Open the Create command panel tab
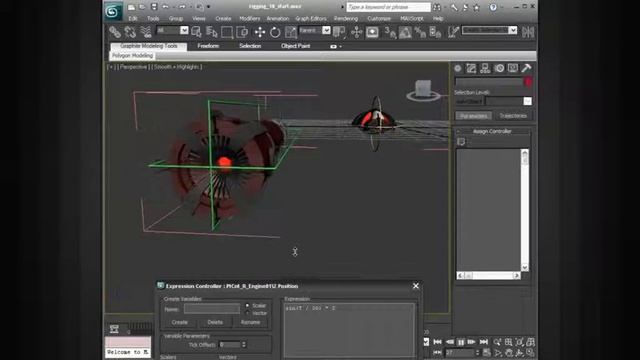Viewport: 640px width, 360px height. [x=458, y=68]
